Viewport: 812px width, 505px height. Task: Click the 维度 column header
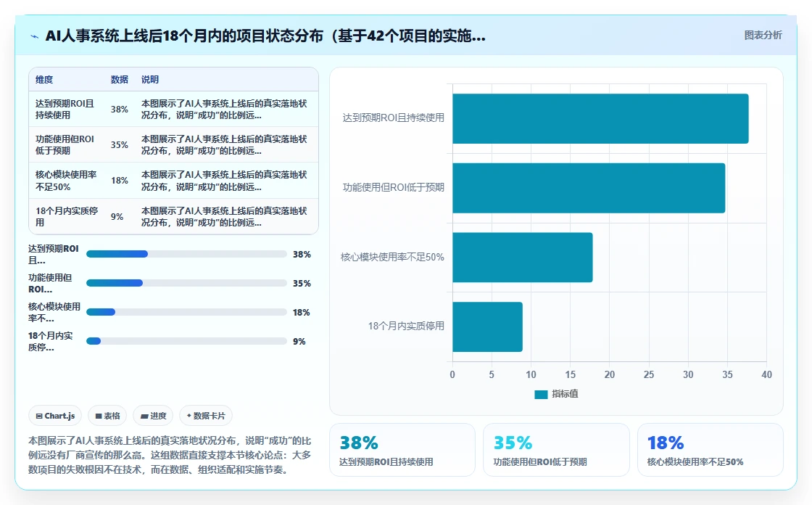tap(44, 80)
